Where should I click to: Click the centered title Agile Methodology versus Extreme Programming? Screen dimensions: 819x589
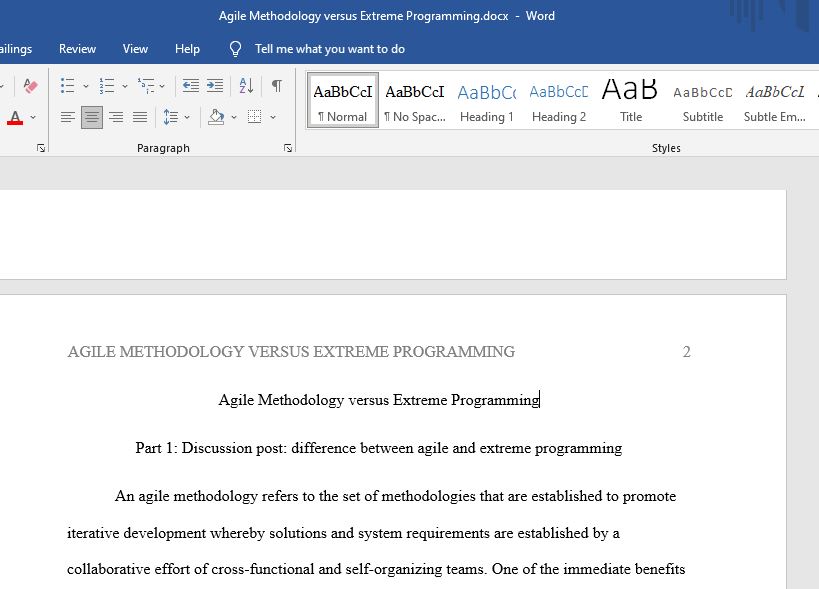(379, 400)
